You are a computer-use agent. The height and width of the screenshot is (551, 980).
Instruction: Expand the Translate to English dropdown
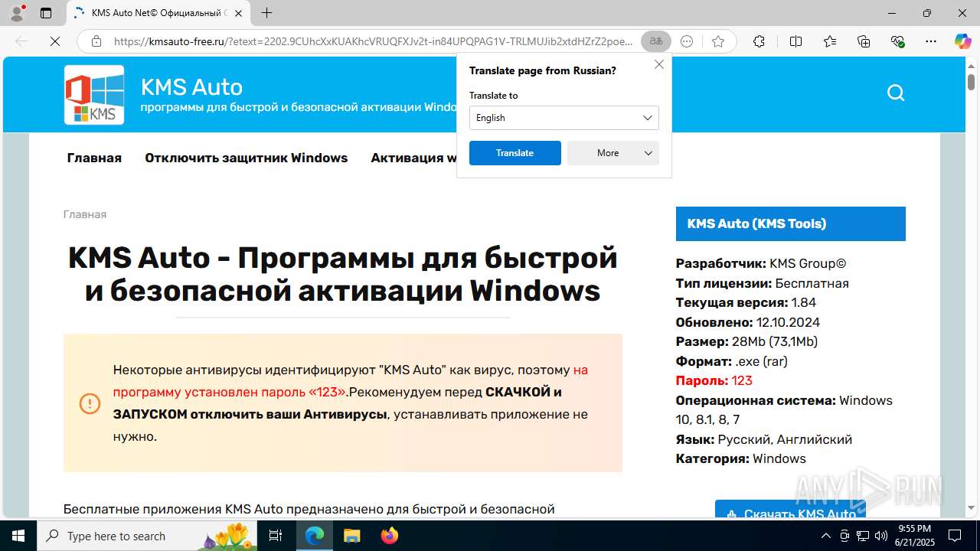click(563, 118)
